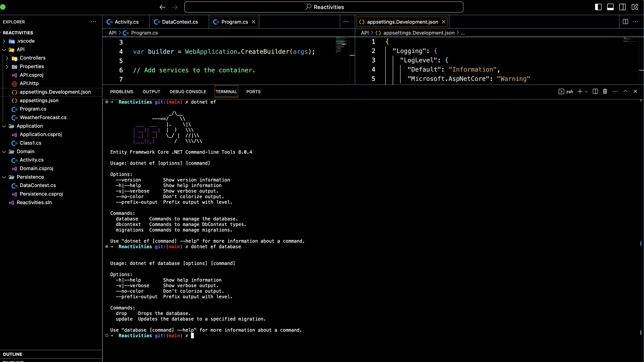644x362 pixels.
Task: Open the DataContext.cs editor tab
Action: tap(179, 22)
